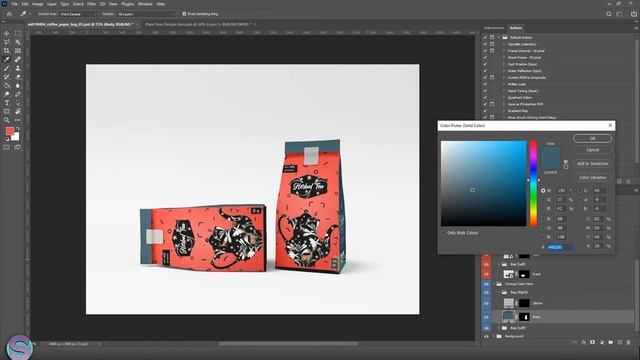This screenshot has width=640, height=360.
Task: Hide the Background group eye icon
Action: coord(486,336)
